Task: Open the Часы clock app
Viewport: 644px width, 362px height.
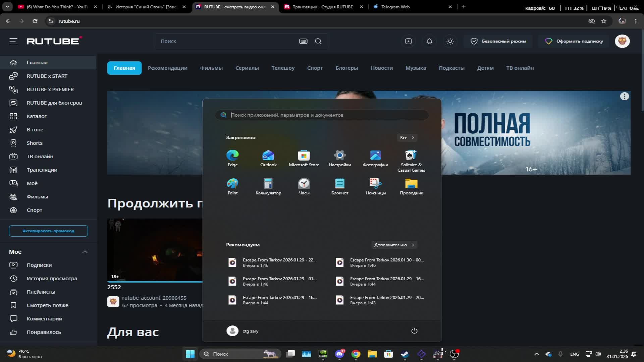Action: point(304,186)
